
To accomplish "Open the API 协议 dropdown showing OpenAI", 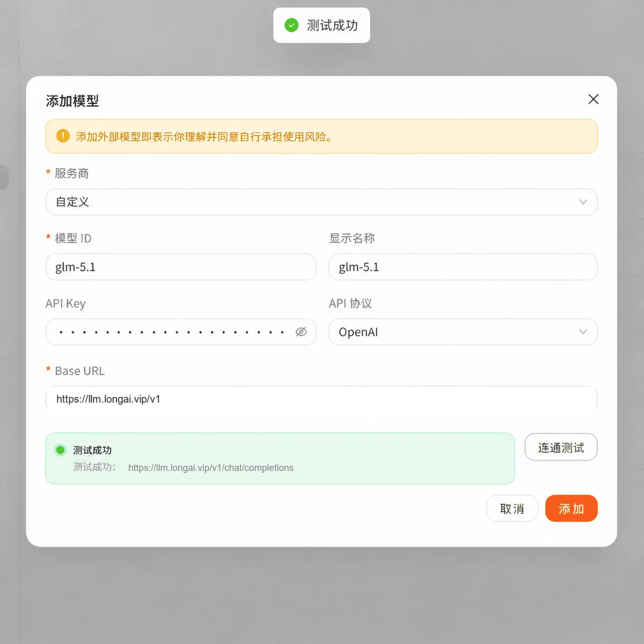I will tap(463, 332).
